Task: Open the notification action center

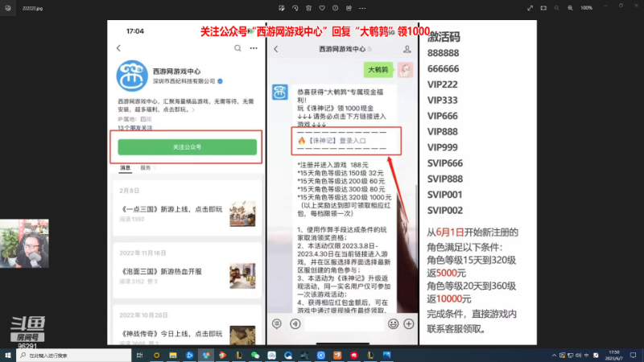Action: tap(634, 356)
